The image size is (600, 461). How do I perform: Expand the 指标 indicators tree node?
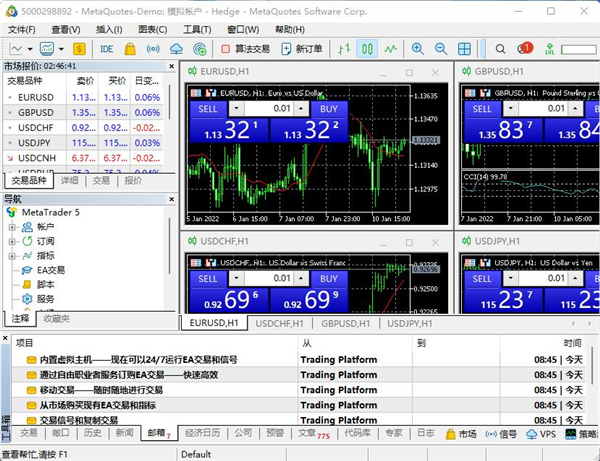pos(12,255)
